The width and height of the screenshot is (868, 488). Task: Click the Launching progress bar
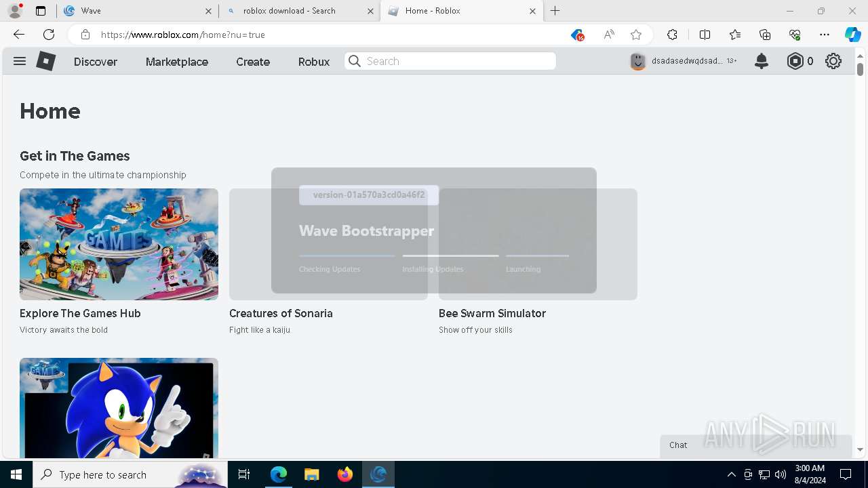click(537, 256)
